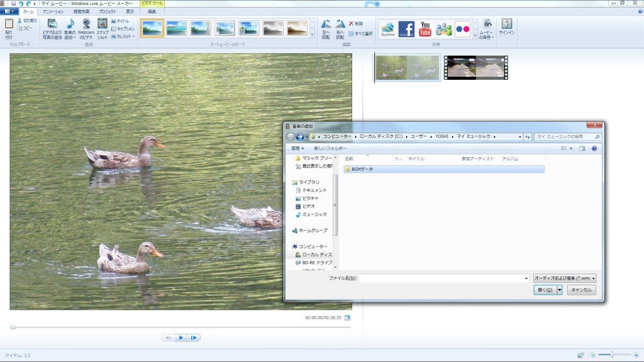
Task: Add a Title to the movie
Action: pyautogui.click(x=120, y=21)
